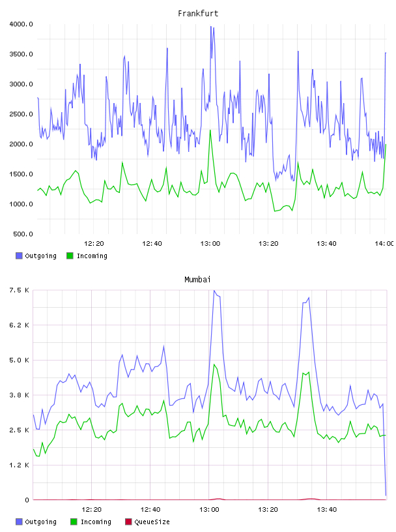Click the green Incoming swatch in Frankfurt legend
The height and width of the screenshot is (532, 396).
point(70,256)
